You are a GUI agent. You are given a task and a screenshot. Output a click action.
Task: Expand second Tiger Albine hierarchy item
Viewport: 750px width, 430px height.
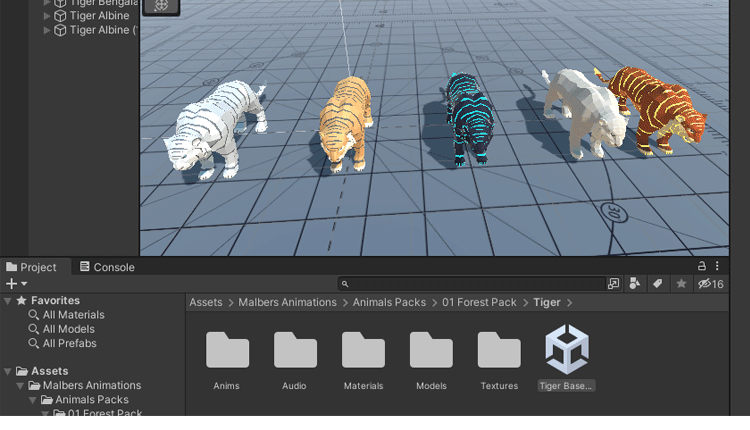tap(47, 30)
